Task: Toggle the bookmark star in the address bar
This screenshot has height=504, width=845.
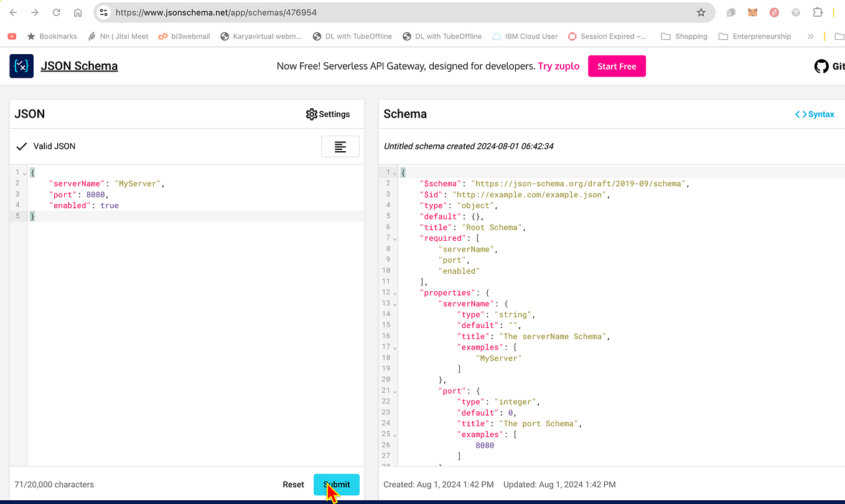Action: click(701, 12)
